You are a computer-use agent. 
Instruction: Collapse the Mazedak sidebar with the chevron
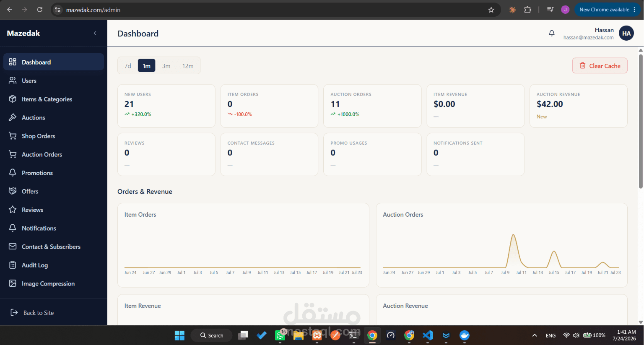pos(95,33)
